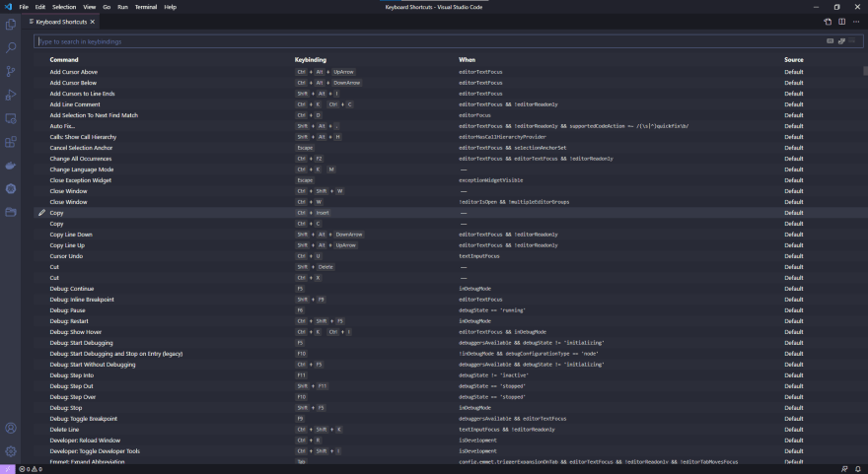Select the 'Auto Fix...' command row
This screenshot has width=868, height=474.
[448, 126]
